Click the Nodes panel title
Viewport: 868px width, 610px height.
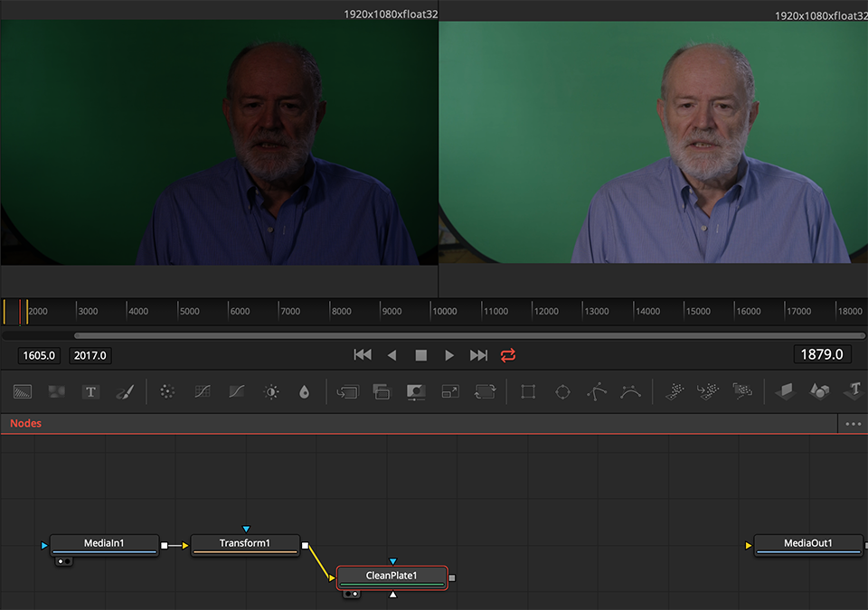click(x=26, y=424)
